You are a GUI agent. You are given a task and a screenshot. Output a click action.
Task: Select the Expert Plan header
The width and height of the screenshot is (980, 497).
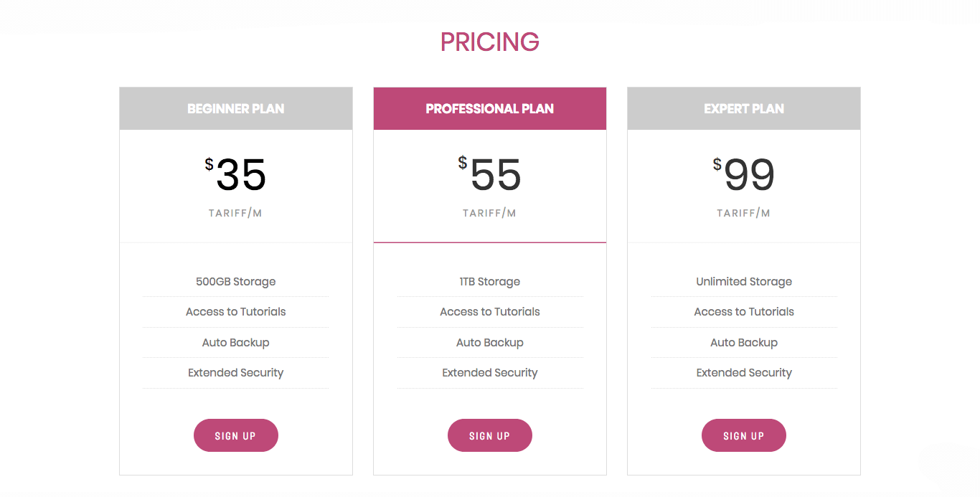(x=743, y=109)
